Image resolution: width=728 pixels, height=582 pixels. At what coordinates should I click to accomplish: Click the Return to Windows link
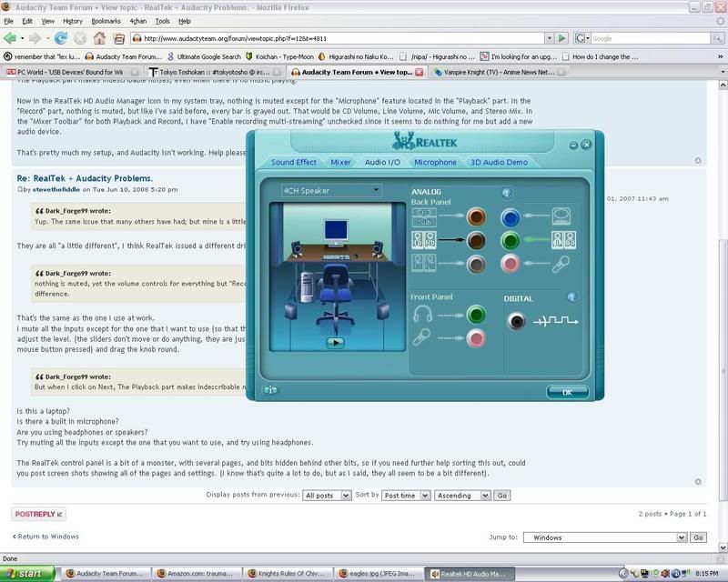(47, 537)
